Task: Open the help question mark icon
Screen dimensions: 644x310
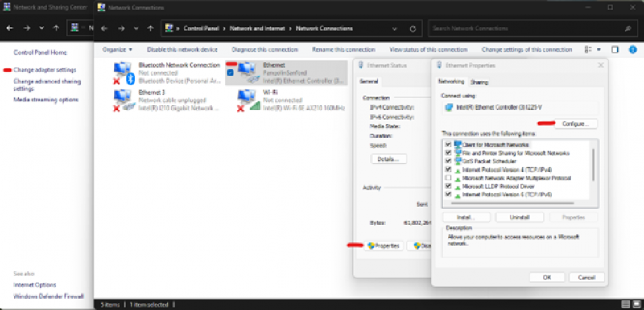Action: 633,49
